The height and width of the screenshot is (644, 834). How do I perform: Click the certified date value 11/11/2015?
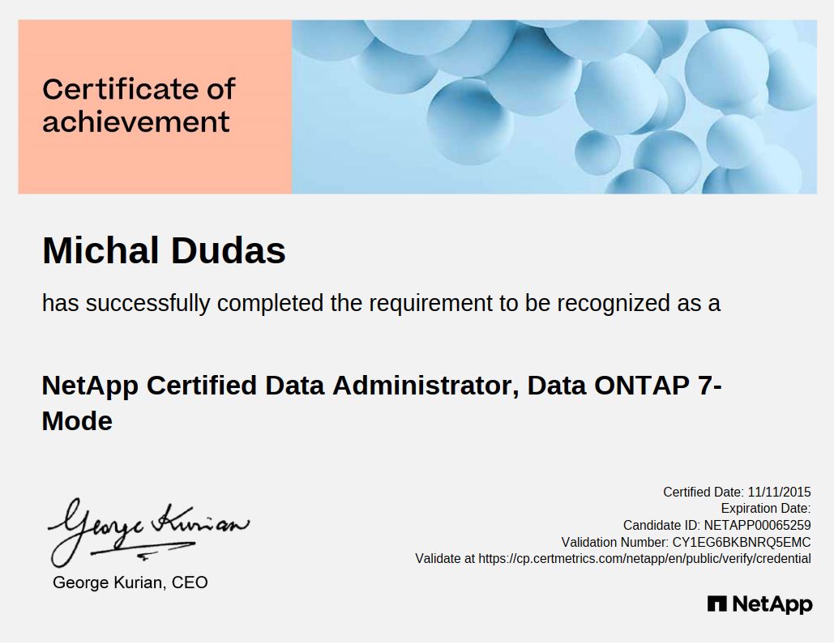click(779, 492)
